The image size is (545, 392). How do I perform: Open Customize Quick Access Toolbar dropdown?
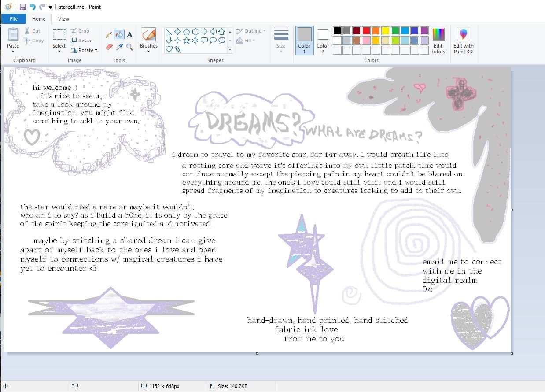click(50, 7)
